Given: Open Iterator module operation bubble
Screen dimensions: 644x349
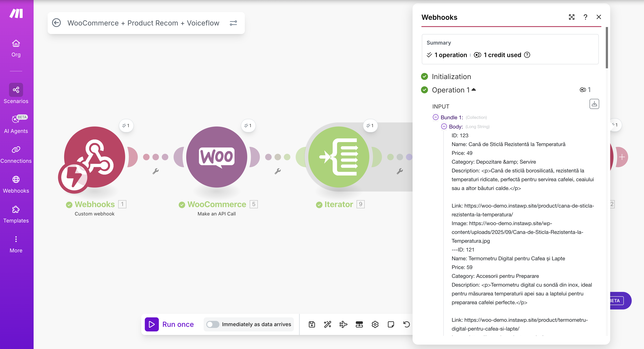Looking at the screenshot, I should coord(370,125).
